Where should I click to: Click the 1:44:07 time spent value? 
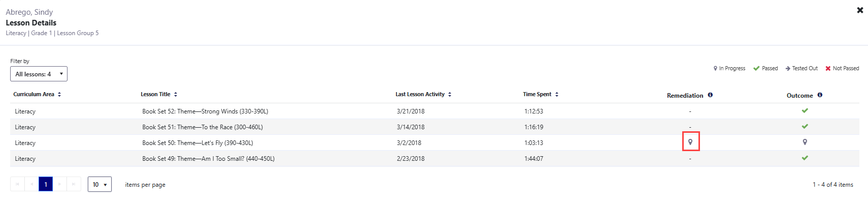(x=533, y=159)
